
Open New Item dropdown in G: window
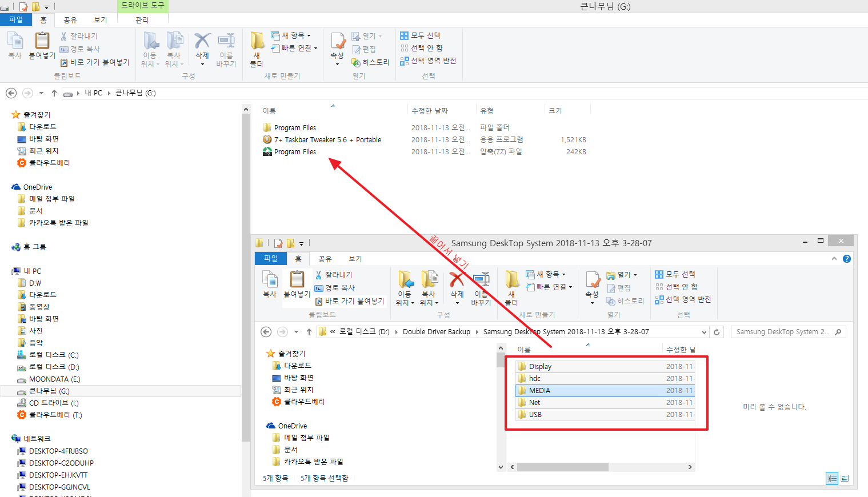pyautogui.click(x=290, y=35)
